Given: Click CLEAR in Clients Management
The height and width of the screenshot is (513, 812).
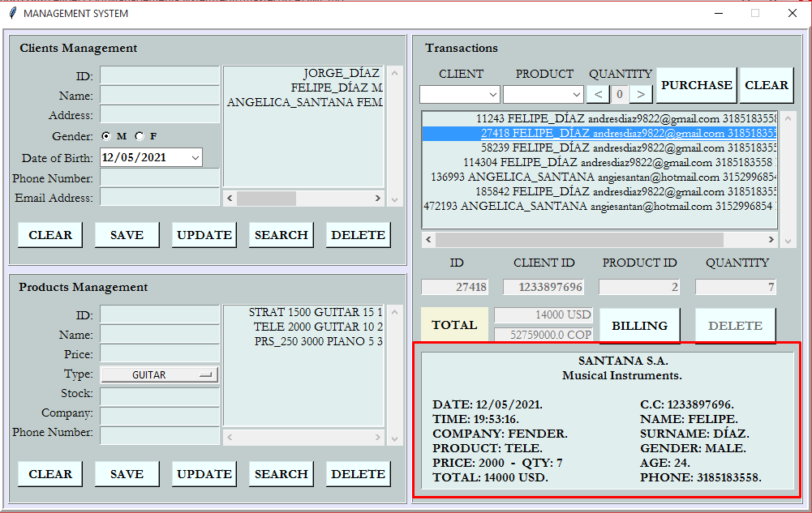Looking at the screenshot, I should tap(50, 235).
